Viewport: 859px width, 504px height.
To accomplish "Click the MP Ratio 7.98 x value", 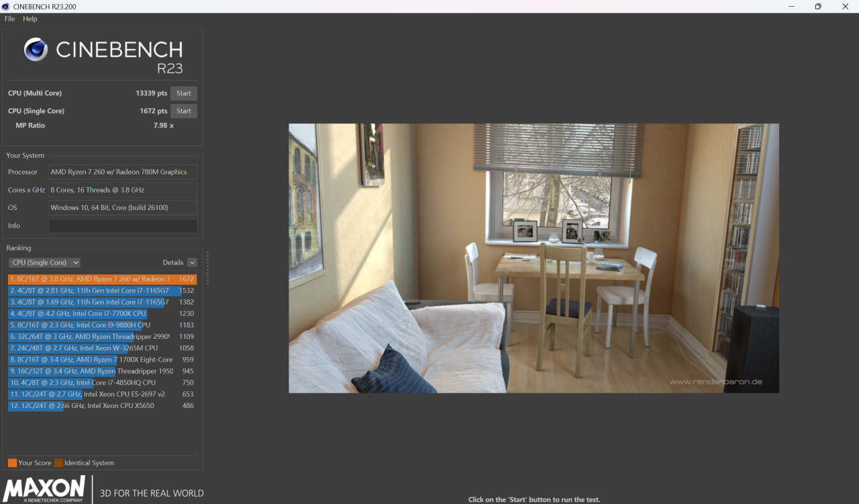I will (x=163, y=125).
